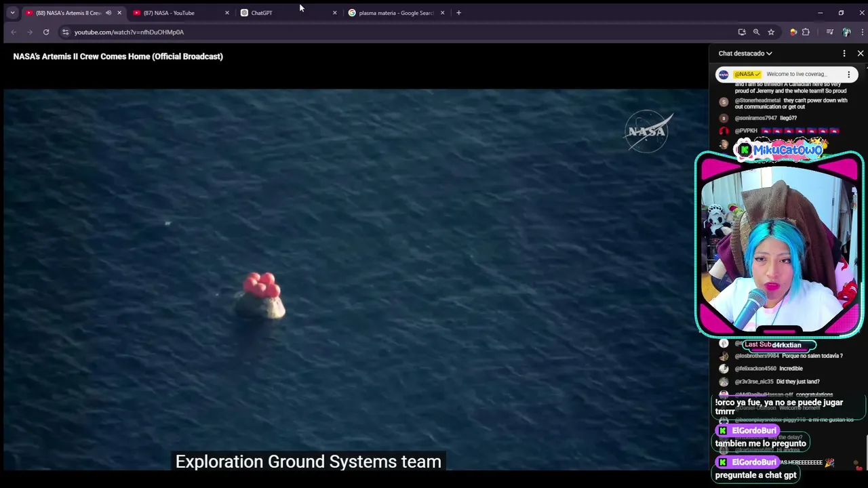Switch to the NASA - YouTube tab
This screenshot has height=488, width=868.
[170, 13]
